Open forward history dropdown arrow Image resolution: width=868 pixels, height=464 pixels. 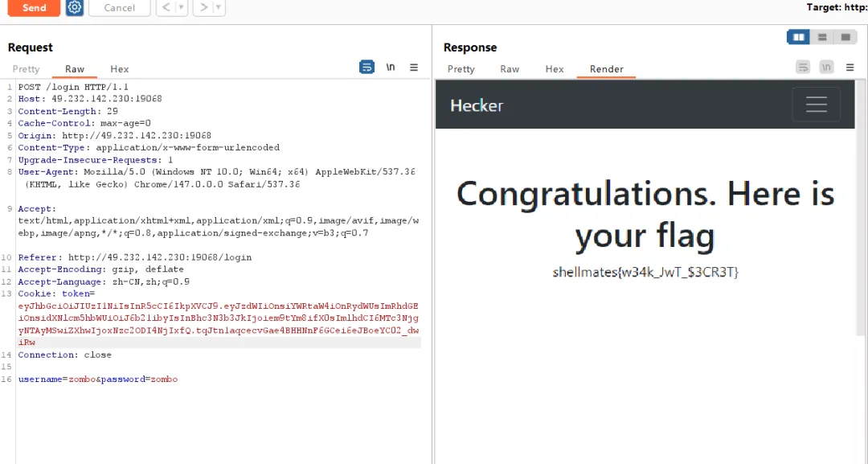click(x=219, y=8)
